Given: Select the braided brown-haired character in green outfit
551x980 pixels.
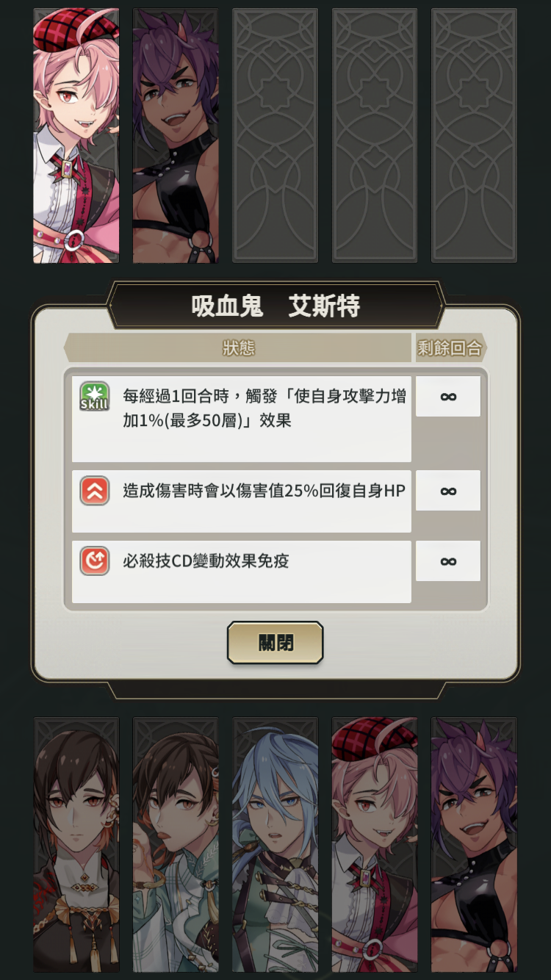Looking at the screenshot, I should 176,845.
